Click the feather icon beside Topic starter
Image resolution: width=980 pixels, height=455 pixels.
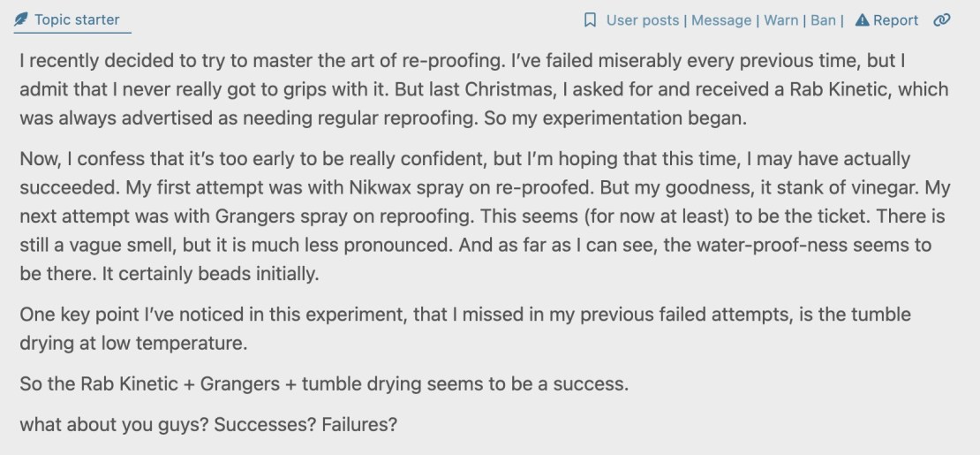(x=21, y=19)
